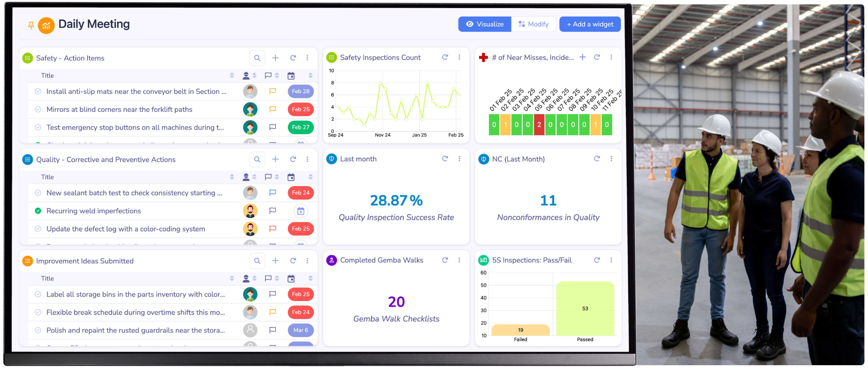Add an item to Safety - Action Items
Screen dimensions: 868x369
(x=275, y=58)
